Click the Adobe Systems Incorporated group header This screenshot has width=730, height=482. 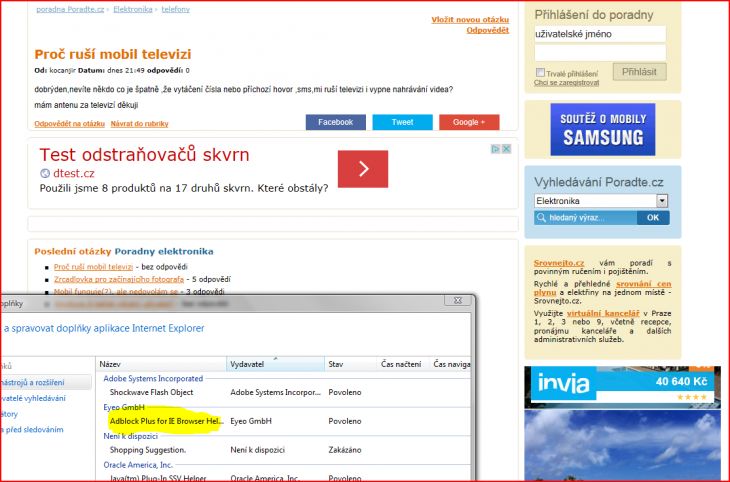coord(153,379)
